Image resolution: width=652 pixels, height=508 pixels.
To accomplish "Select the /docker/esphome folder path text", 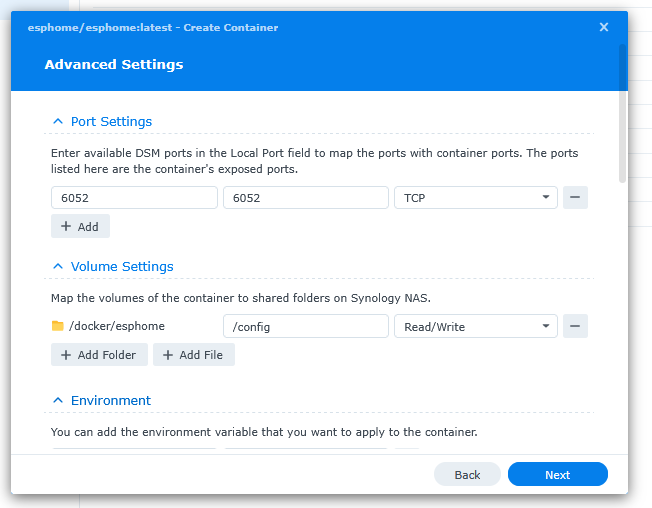I will tap(117, 326).
